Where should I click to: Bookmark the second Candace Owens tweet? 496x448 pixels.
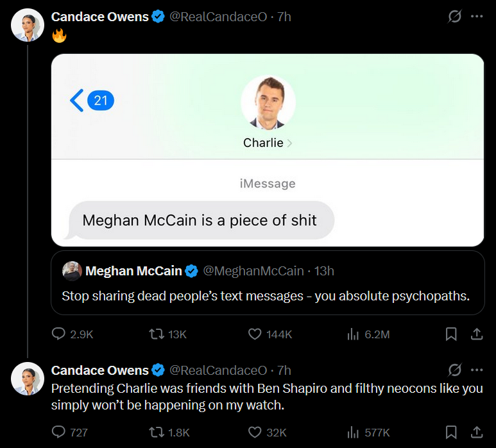[x=451, y=432]
